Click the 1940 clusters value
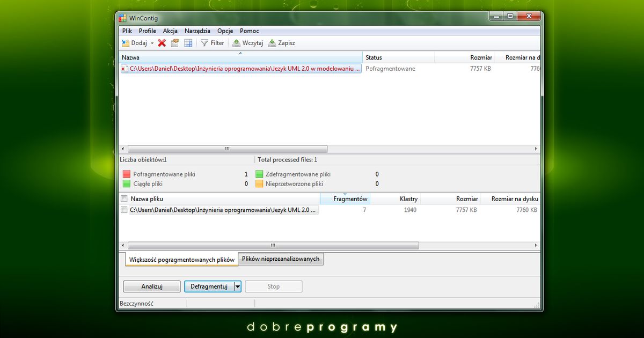The image size is (644, 338). tap(410, 210)
